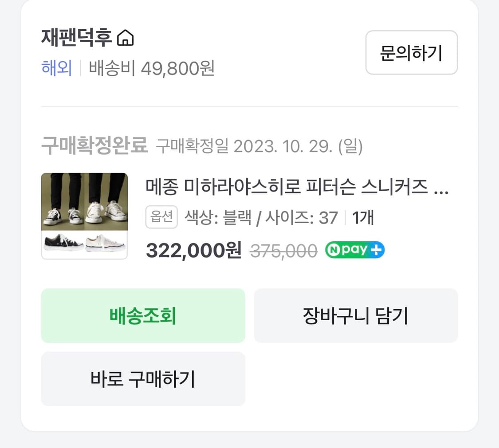Viewport: 499px width, 448px height.
Task: Open the product thumbnail image
Action: (84, 215)
